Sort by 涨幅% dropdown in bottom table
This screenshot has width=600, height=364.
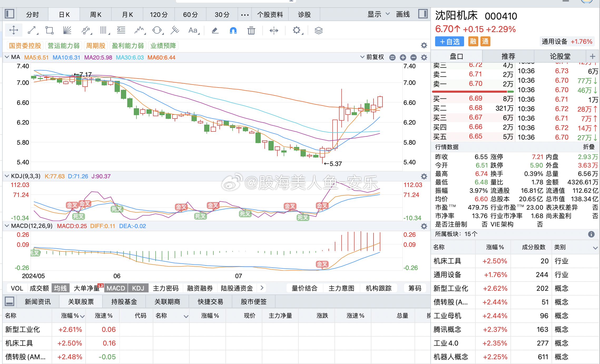82,316
